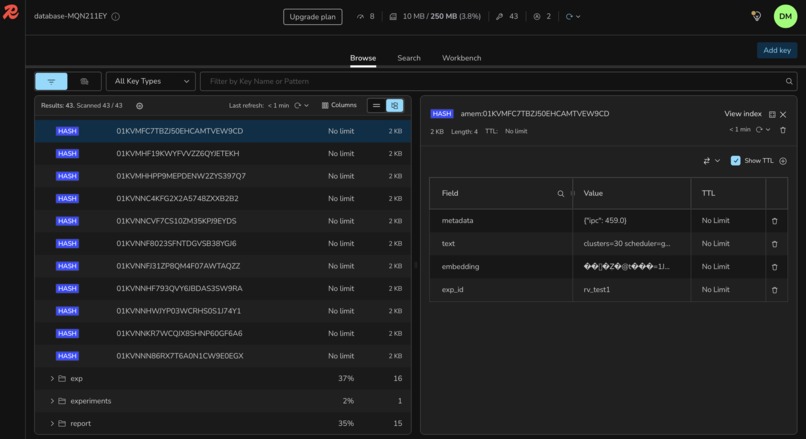
Task: Select key 01KVNNN86RX7T6A0N1CW9E0EGX
Action: tap(223, 356)
